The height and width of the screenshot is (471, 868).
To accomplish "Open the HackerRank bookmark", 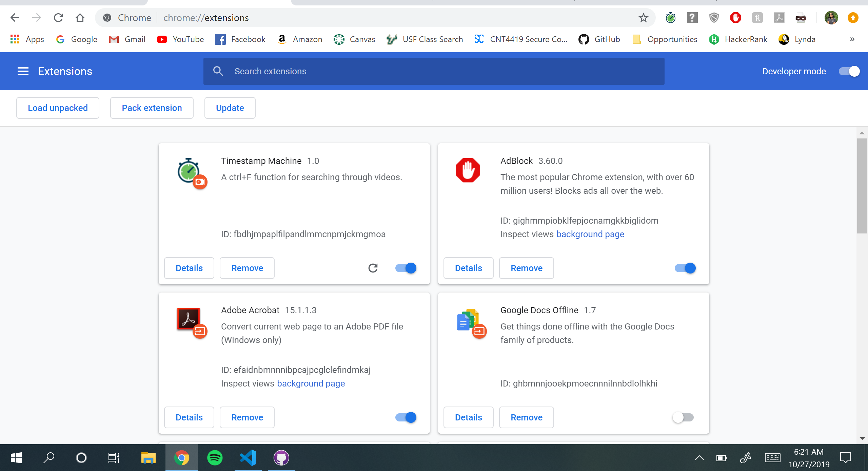I will pyautogui.click(x=738, y=39).
